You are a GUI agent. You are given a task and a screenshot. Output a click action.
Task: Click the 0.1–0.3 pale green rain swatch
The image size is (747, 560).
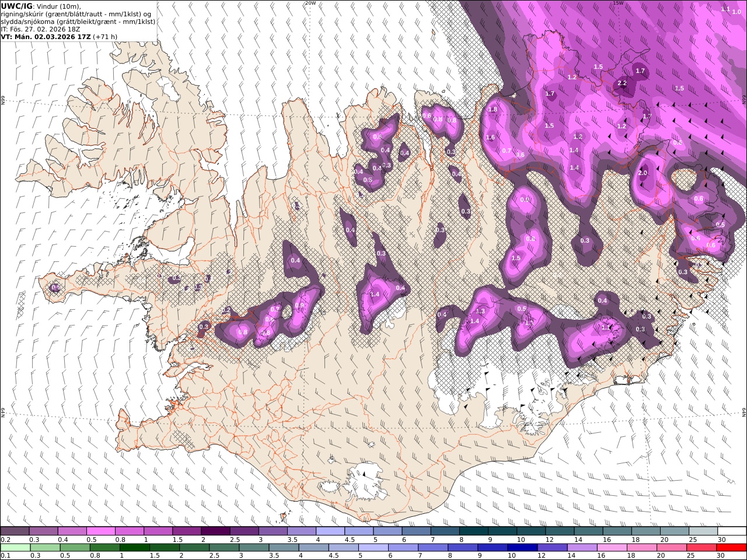[16, 548]
